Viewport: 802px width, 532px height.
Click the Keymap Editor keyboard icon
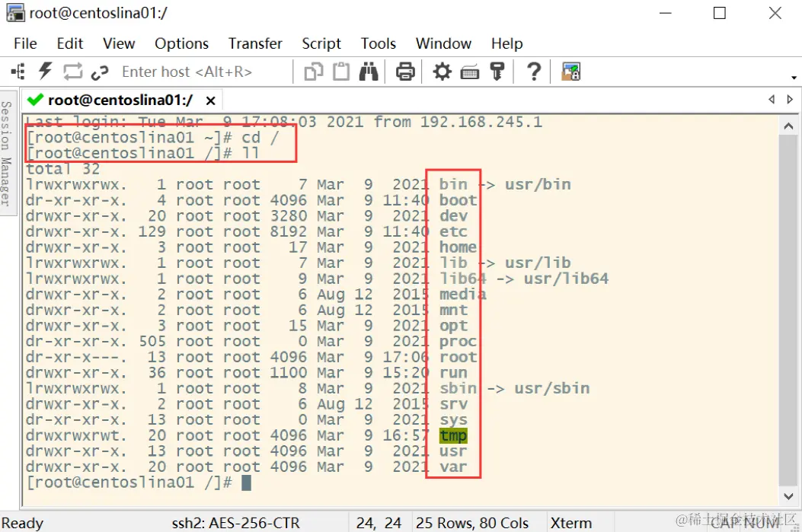tap(469, 73)
